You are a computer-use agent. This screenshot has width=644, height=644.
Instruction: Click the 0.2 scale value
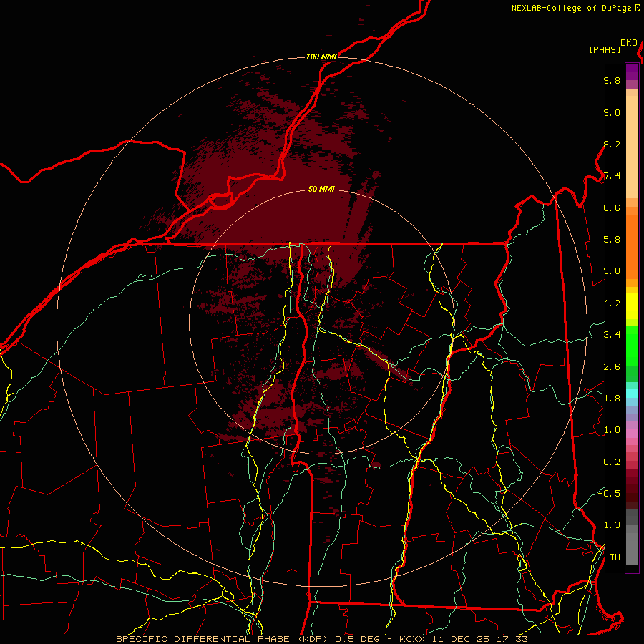612,462
